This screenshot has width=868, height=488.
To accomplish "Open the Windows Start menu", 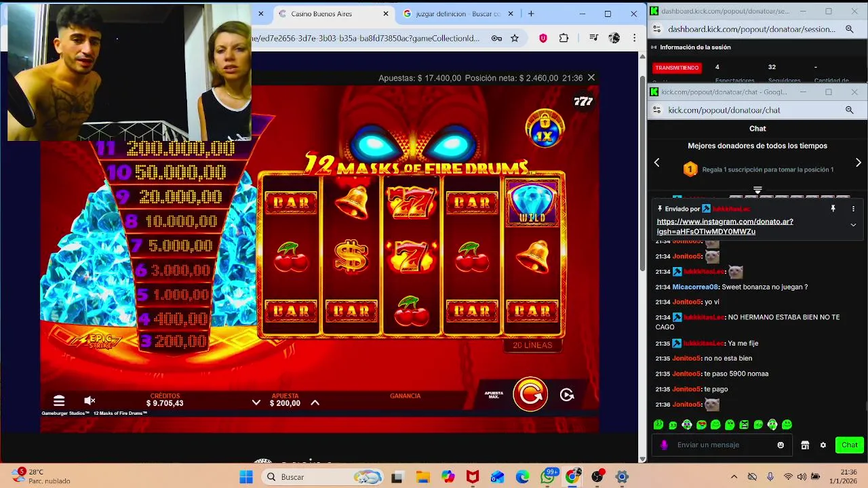I will (x=245, y=477).
